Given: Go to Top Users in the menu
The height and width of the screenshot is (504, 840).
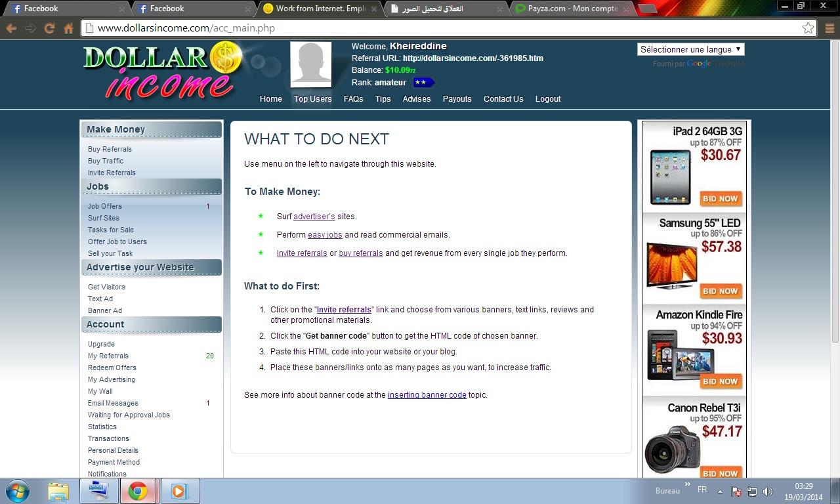Looking at the screenshot, I should [x=313, y=99].
